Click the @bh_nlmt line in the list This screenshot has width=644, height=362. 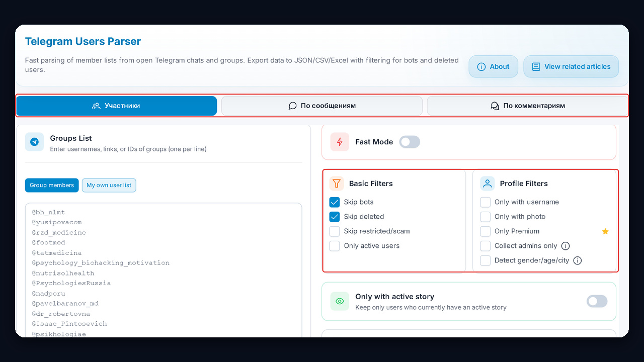pyautogui.click(x=49, y=212)
